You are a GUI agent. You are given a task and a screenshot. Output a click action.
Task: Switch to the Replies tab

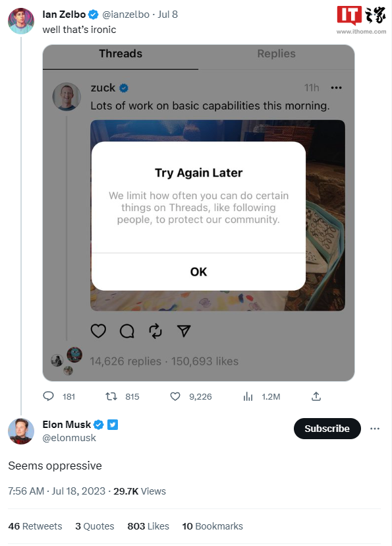coord(276,54)
